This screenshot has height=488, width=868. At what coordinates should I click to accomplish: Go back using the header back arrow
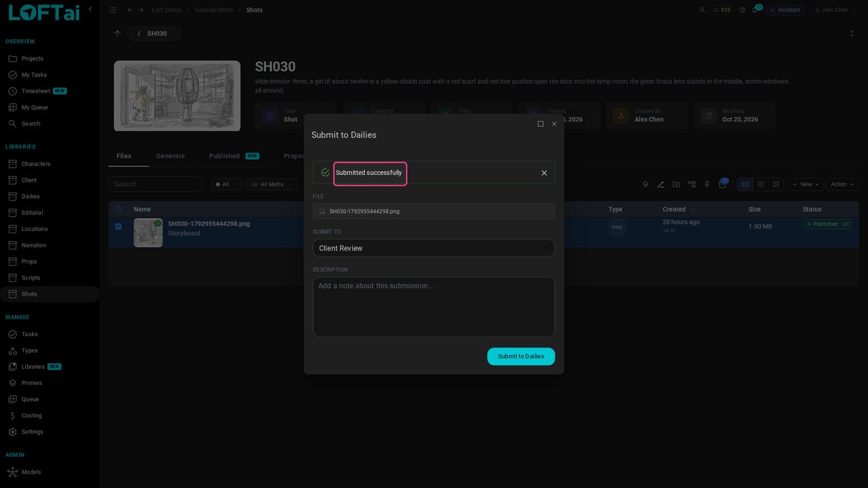click(x=130, y=10)
